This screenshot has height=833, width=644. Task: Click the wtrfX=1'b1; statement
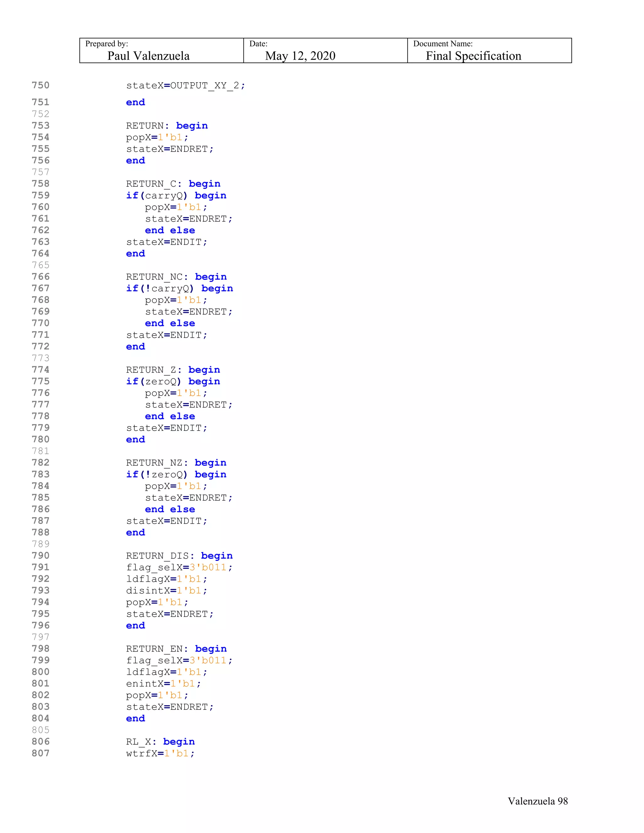click(x=161, y=753)
